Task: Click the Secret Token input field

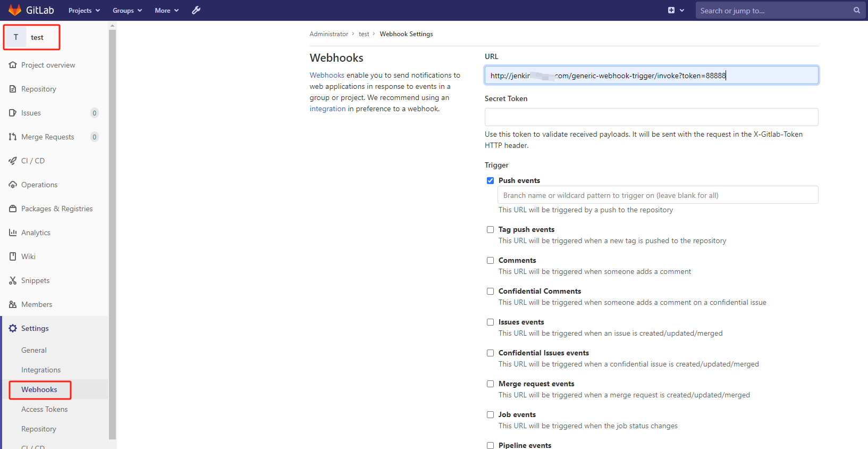Action: click(x=651, y=117)
